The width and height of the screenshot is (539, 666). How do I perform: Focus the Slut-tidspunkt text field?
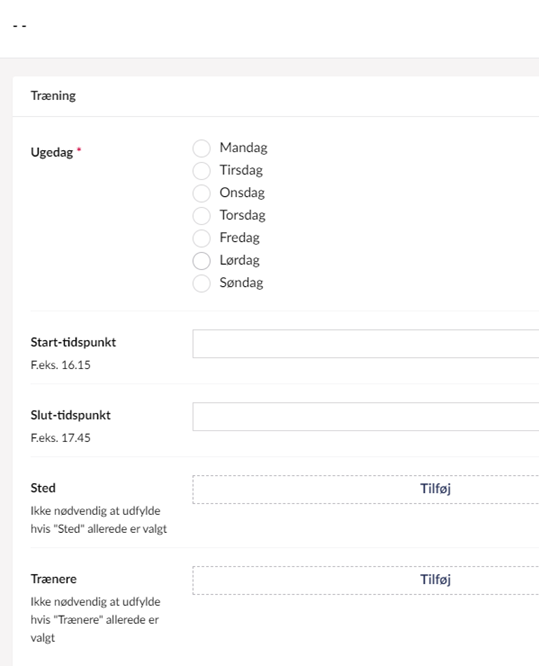[366, 417]
